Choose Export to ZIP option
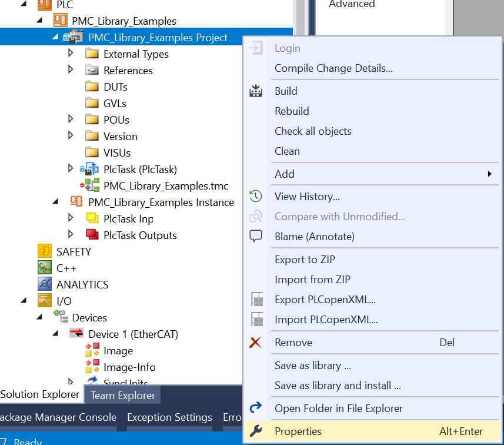Screen dimensions: 504x445 click(x=305, y=260)
